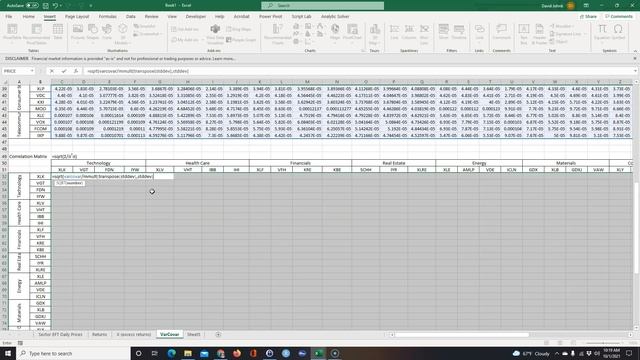Open Header & Footer tool
The image size is (640, 360).
point(539,33)
